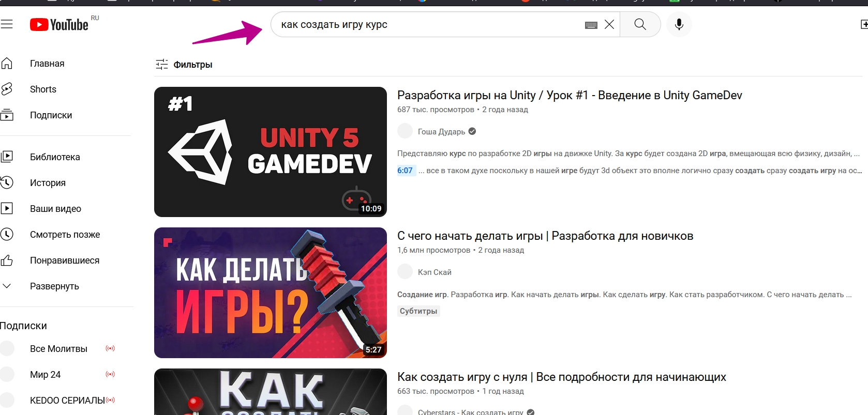Click the Главная home icon
This screenshot has height=415, width=868.
click(7, 63)
